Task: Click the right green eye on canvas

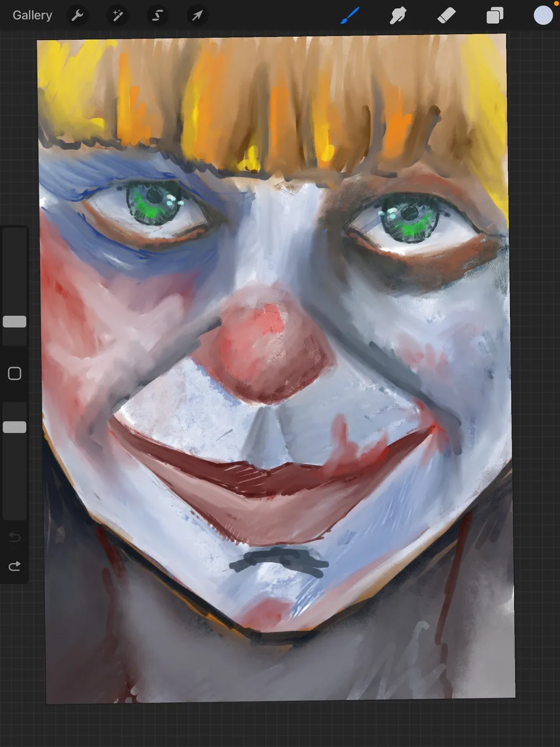Action: [409, 219]
